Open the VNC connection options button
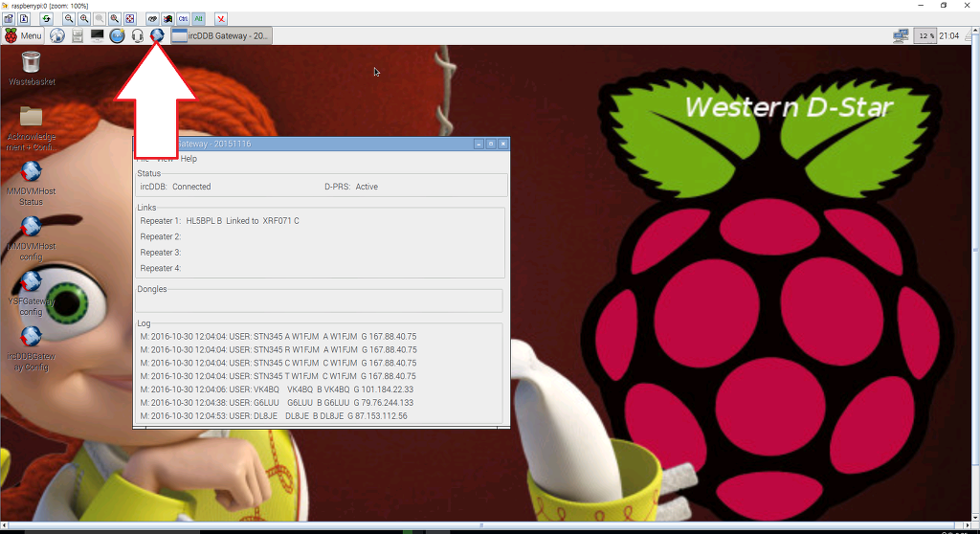 click(9, 19)
